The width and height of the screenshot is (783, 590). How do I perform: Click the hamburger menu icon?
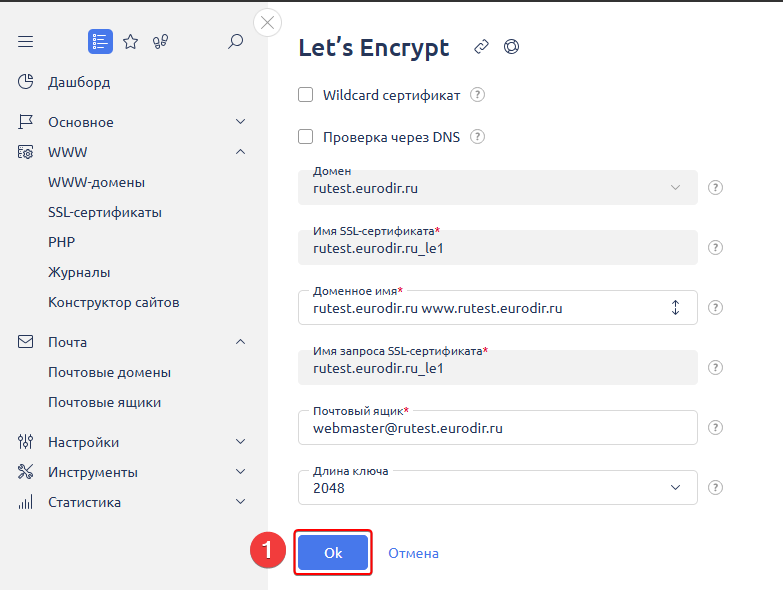(x=26, y=42)
